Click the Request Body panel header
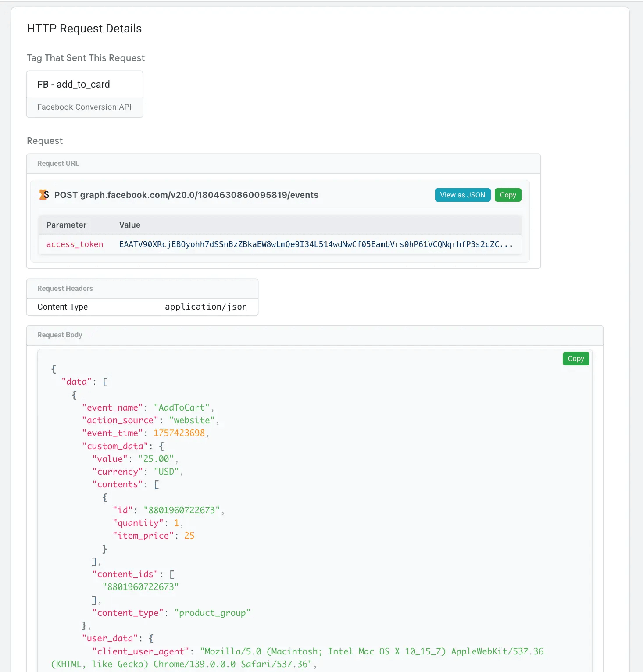The width and height of the screenshot is (643, 672). [x=60, y=335]
